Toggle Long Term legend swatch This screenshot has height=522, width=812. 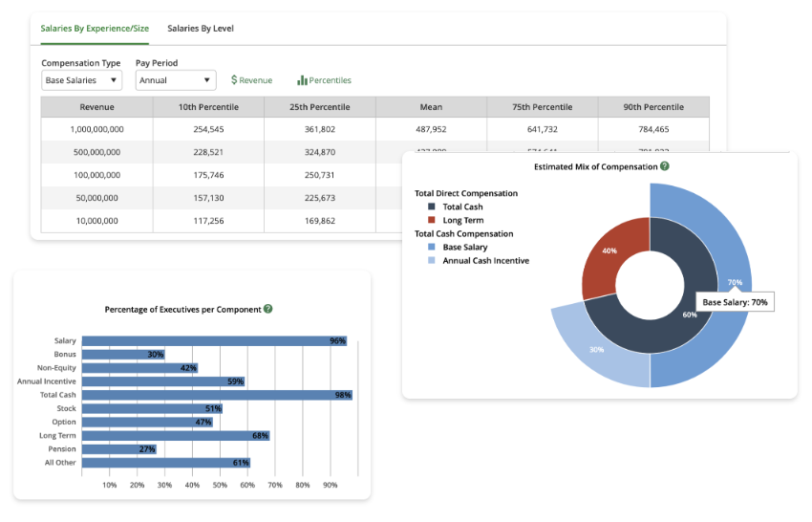(x=432, y=220)
